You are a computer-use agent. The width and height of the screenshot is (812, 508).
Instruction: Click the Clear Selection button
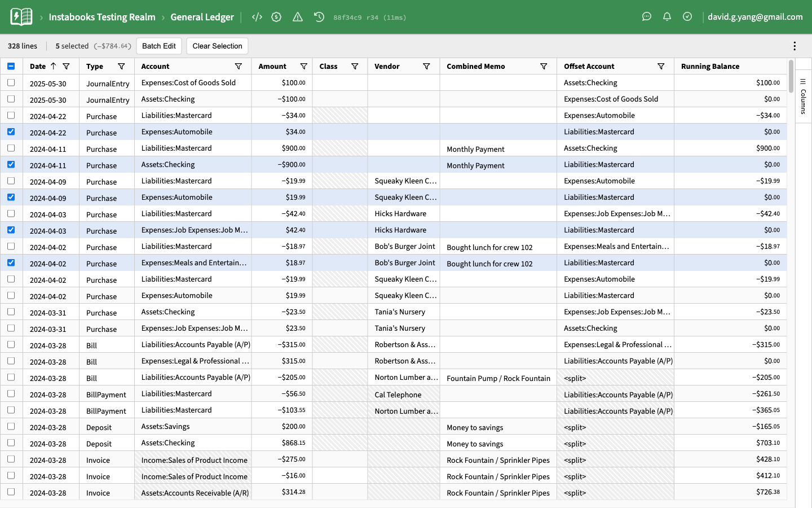tap(217, 46)
